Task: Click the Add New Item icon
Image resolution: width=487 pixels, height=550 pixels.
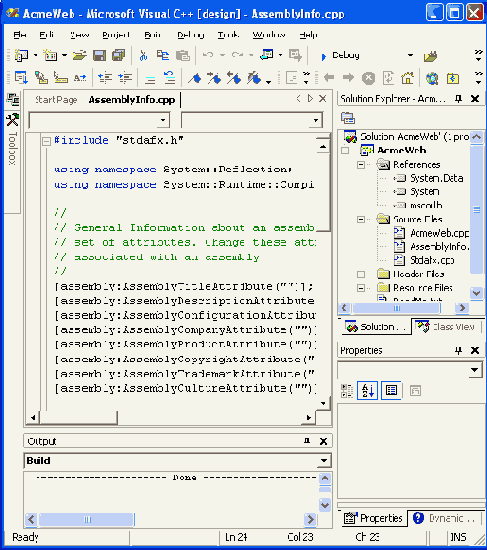Action: click(x=50, y=55)
